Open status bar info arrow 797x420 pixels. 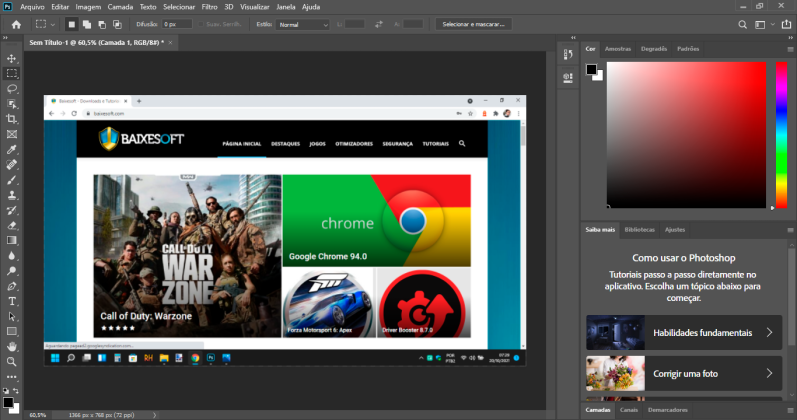[x=155, y=415]
